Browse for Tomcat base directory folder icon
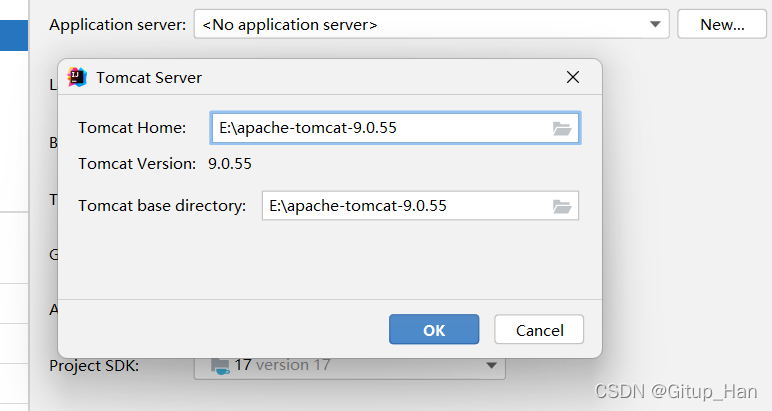772x411 pixels. pyautogui.click(x=562, y=206)
